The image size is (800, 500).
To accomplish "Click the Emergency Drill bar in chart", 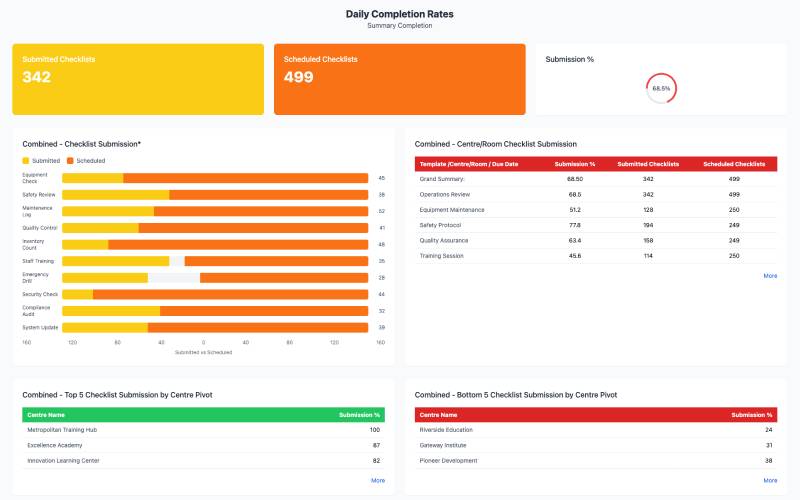I will [x=215, y=277].
